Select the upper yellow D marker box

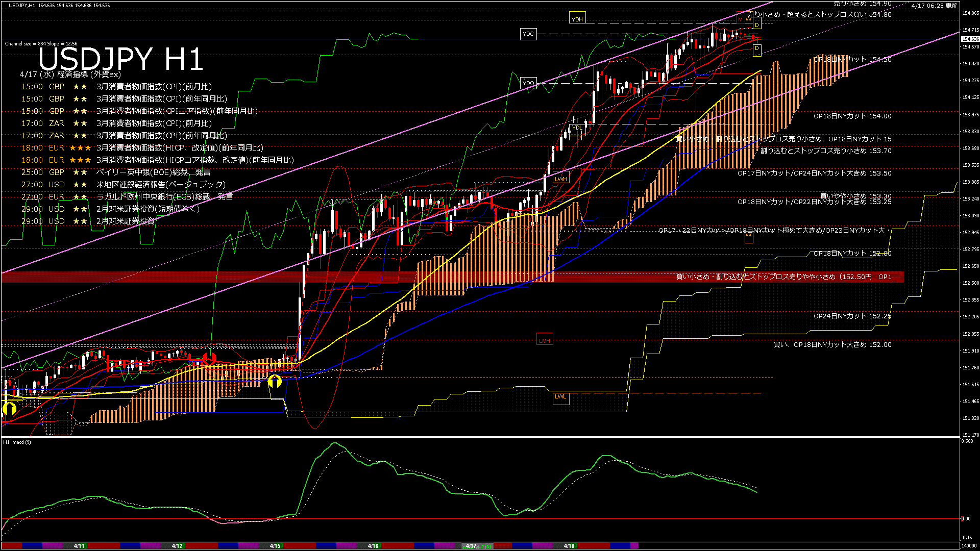pyautogui.click(x=757, y=25)
